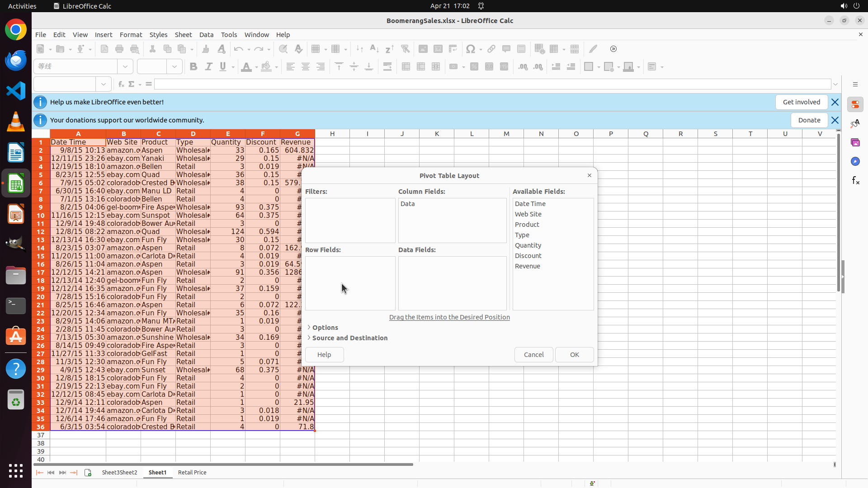Open the font name dropdown

pyautogui.click(x=125, y=67)
